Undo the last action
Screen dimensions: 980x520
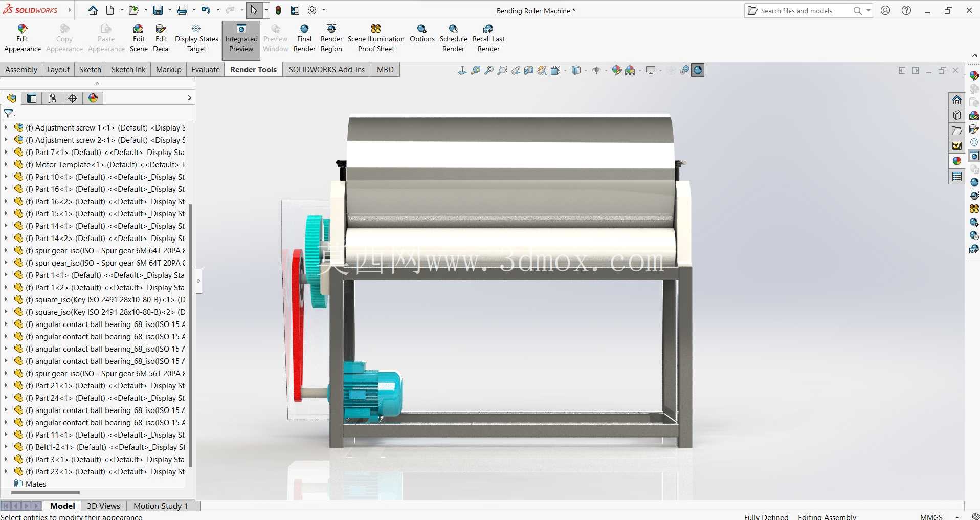206,10
